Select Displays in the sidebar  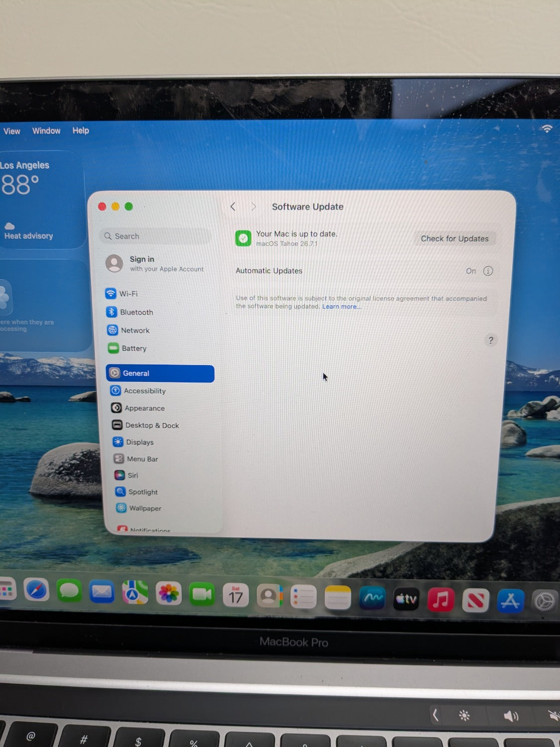133,442
